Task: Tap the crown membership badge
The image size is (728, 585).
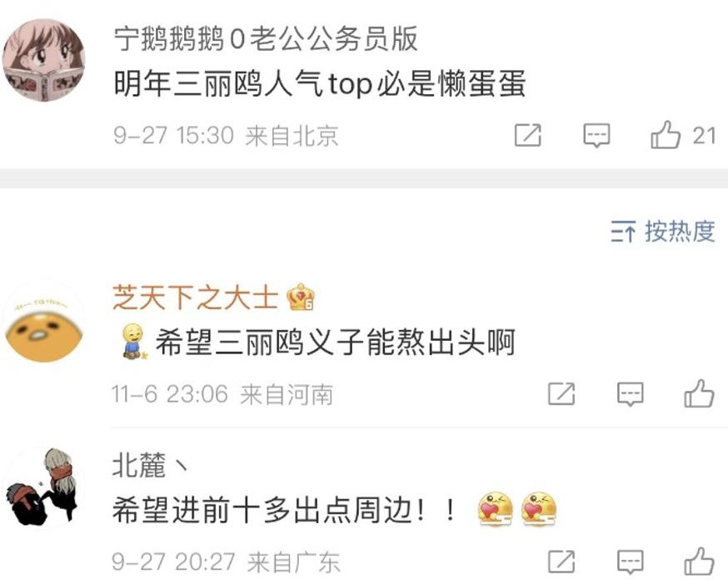Action: pyautogui.click(x=301, y=297)
